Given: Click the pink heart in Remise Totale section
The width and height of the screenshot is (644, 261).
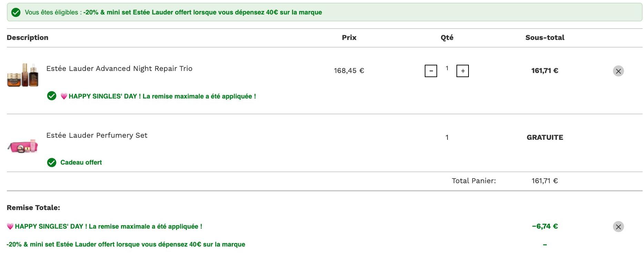Looking at the screenshot, I should [10, 227].
